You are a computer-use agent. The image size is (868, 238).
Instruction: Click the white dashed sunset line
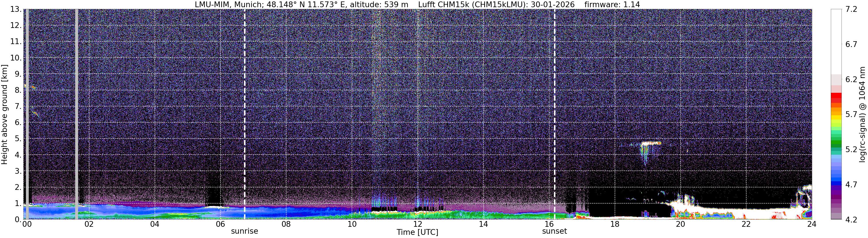pyautogui.click(x=555, y=114)
